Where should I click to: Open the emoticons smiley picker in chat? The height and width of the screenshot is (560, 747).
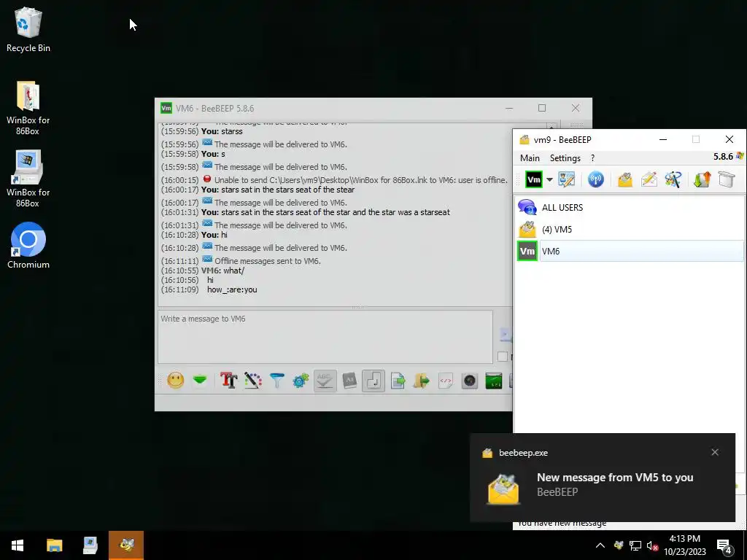point(175,380)
